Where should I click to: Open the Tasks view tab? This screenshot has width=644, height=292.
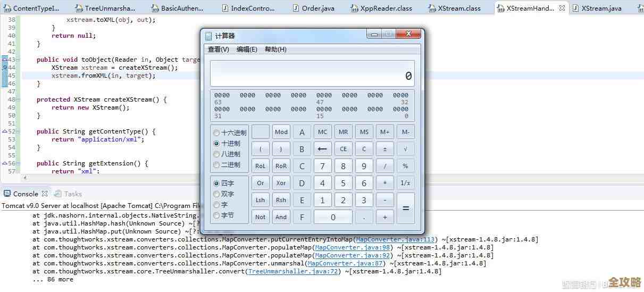(x=72, y=194)
